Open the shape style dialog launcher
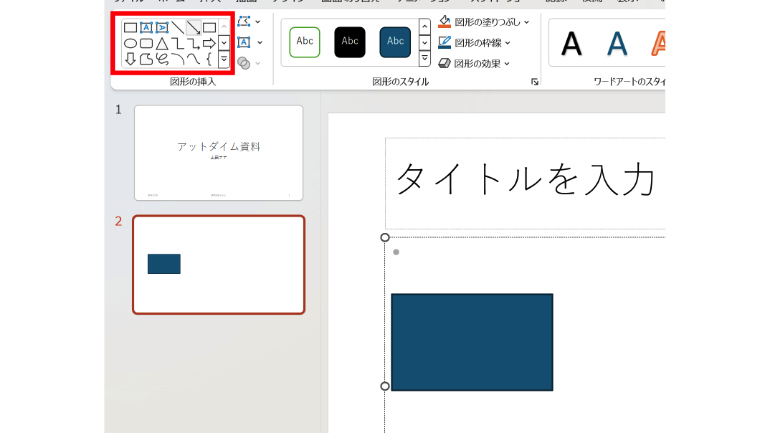 [x=535, y=82]
